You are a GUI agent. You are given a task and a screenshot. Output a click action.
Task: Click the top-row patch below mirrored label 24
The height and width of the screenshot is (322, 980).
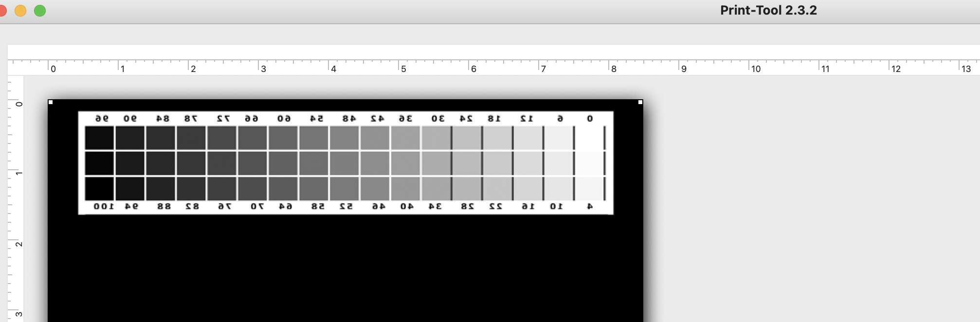click(x=467, y=138)
